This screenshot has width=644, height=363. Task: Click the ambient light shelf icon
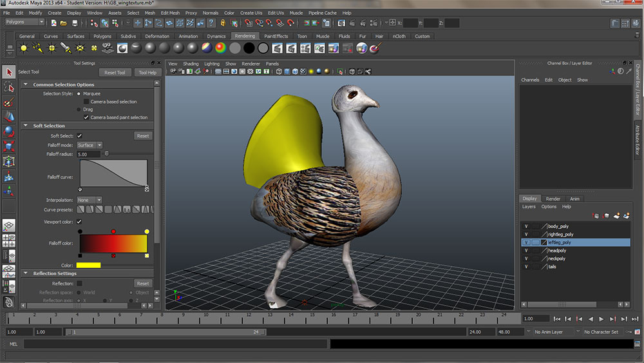click(x=24, y=48)
